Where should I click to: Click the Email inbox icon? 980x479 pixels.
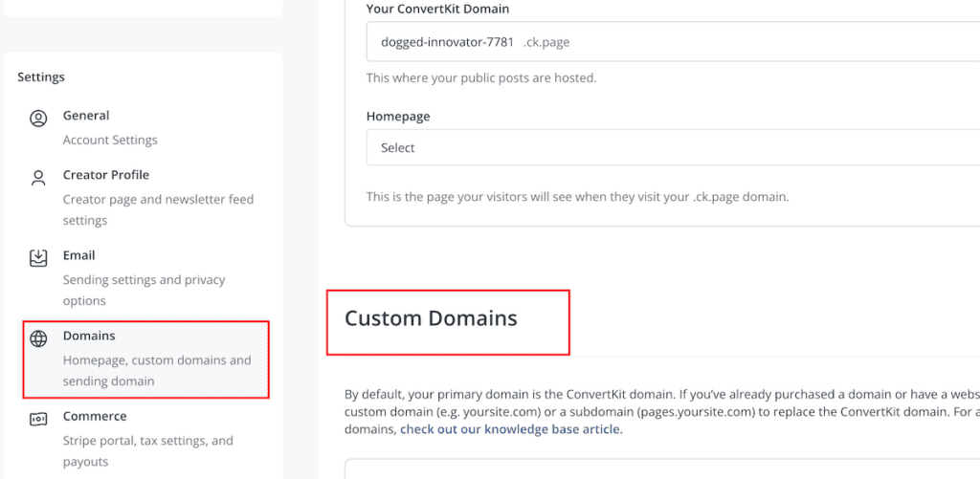point(38,258)
